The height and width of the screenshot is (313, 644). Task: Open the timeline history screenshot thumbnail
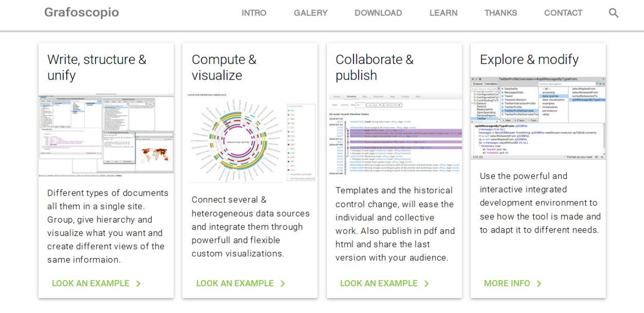tap(394, 134)
